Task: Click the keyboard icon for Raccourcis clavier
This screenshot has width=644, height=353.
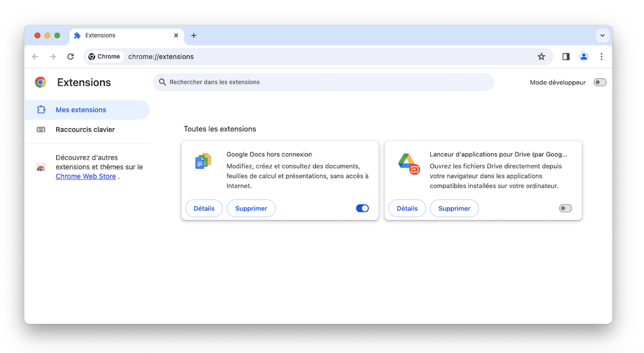Action: 41,130
